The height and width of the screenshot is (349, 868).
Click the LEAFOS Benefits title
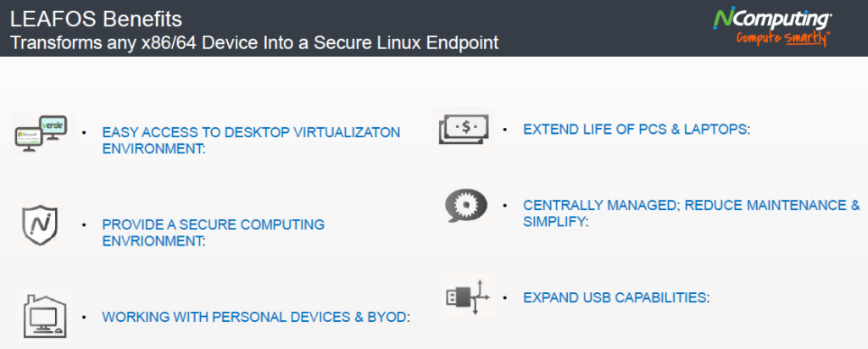point(97,19)
